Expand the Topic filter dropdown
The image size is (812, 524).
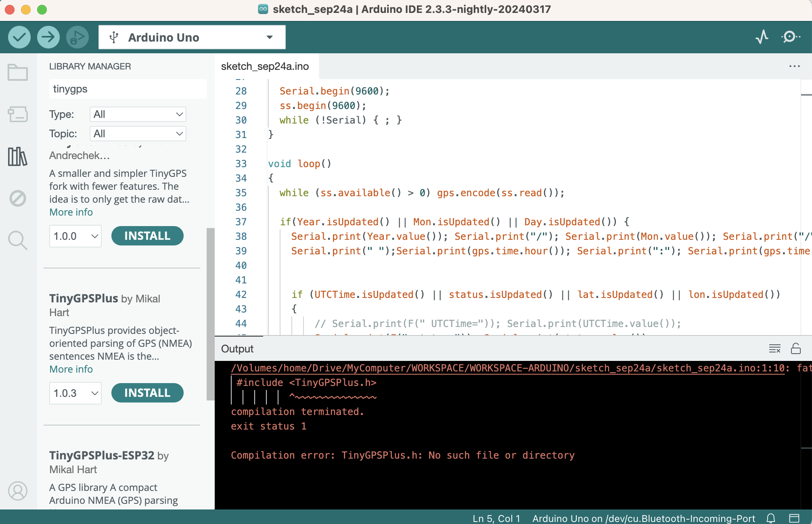point(138,134)
